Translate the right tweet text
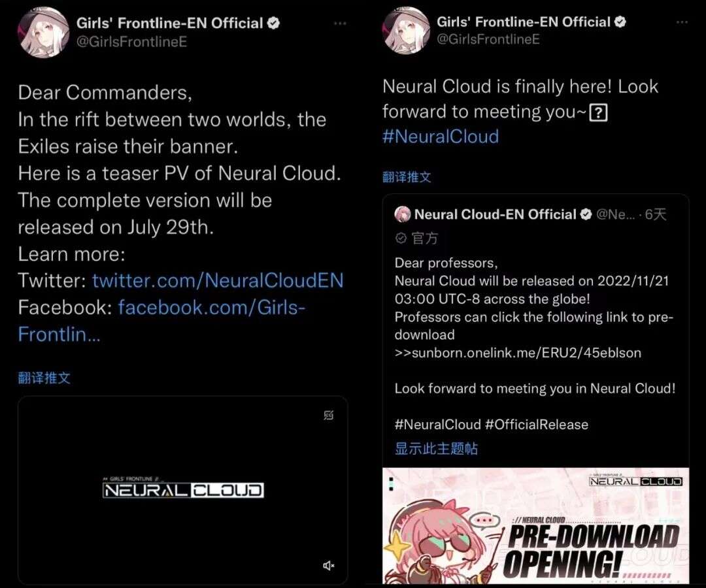Image resolution: width=706 pixels, height=588 pixels. 407,177
